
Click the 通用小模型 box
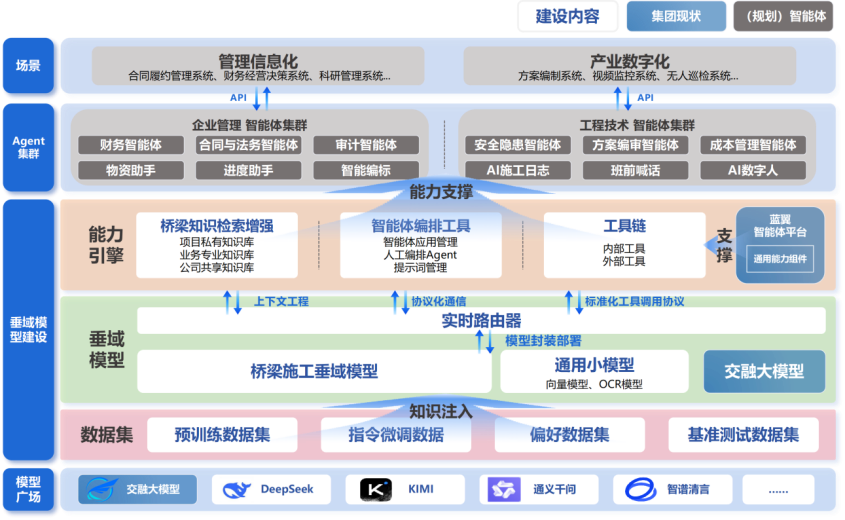pos(594,371)
